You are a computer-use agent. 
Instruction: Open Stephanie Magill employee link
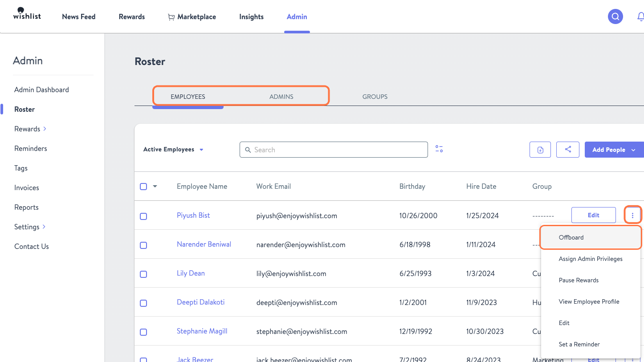click(x=202, y=331)
